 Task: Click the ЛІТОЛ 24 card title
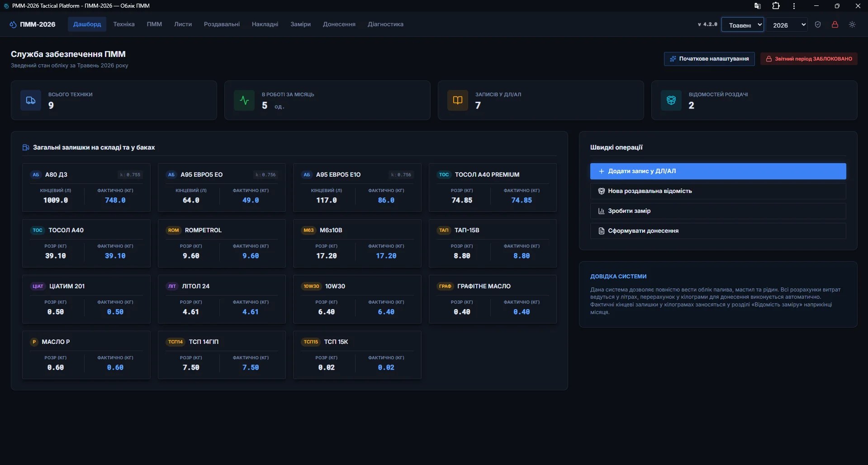(196, 287)
